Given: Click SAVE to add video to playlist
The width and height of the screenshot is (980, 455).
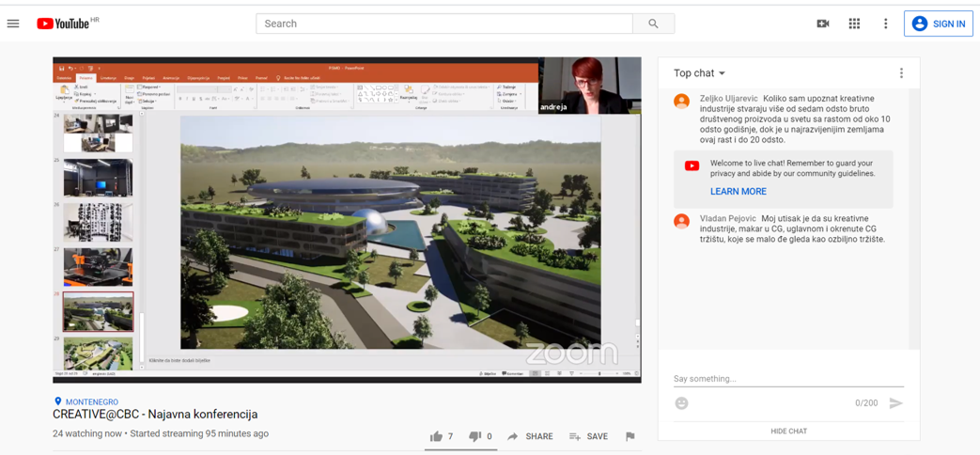Looking at the screenshot, I should (x=588, y=436).
